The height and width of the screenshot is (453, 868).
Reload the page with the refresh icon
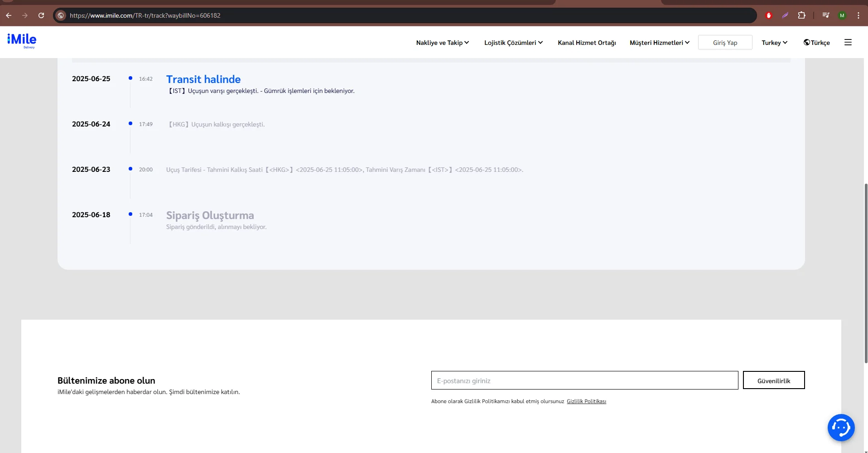[41, 15]
